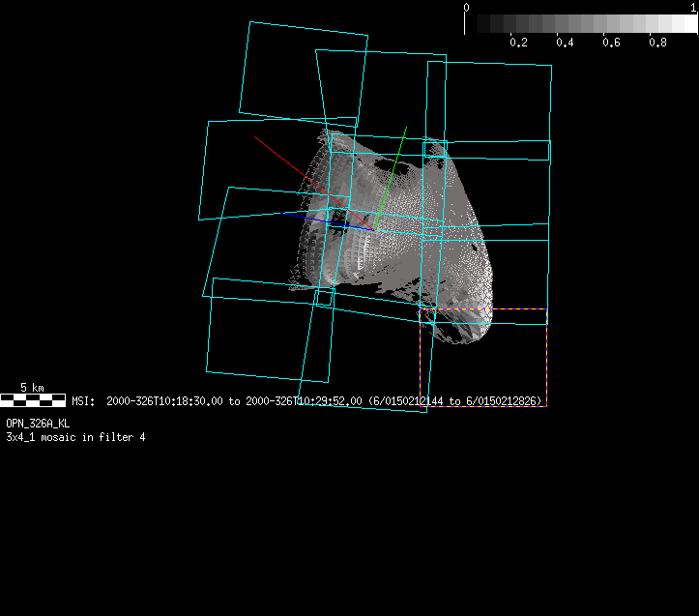Select the 5 km scale bar
The height and width of the screenshot is (616, 699).
[32, 398]
